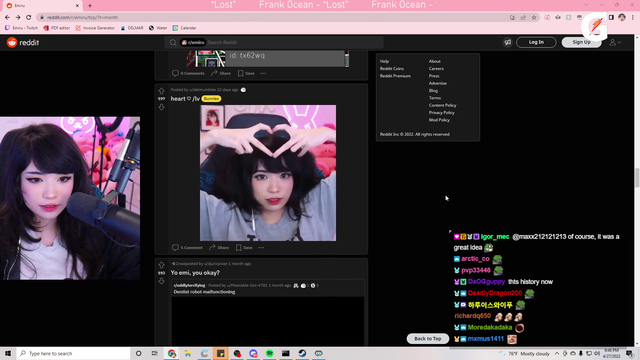Open '1 Comment' on heart post
The image size is (640, 360).
click(187, 248)
